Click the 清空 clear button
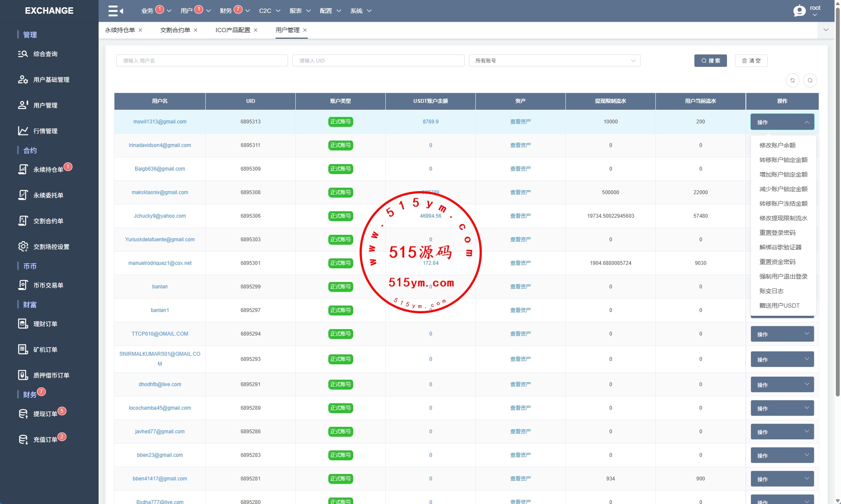Viewport: 841px width, 504px height. pos(751,60)
